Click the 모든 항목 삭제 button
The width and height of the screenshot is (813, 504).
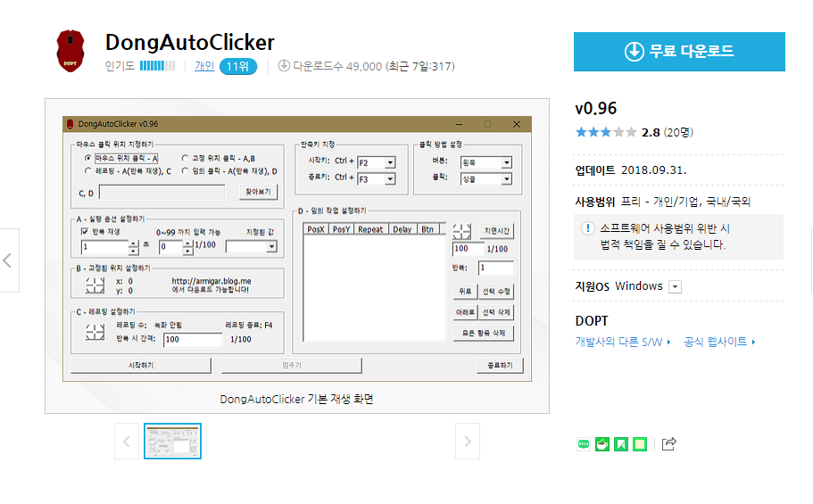pos(484,333)
